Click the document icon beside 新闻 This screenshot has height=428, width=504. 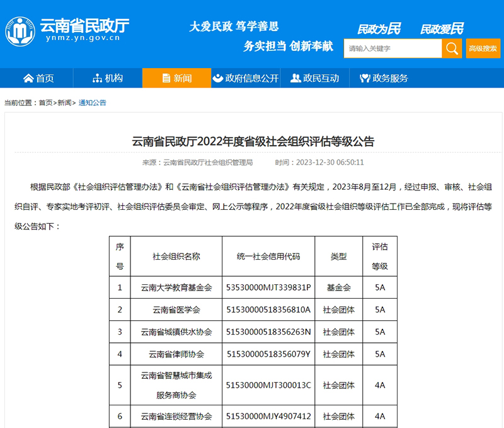pos(166,78)
